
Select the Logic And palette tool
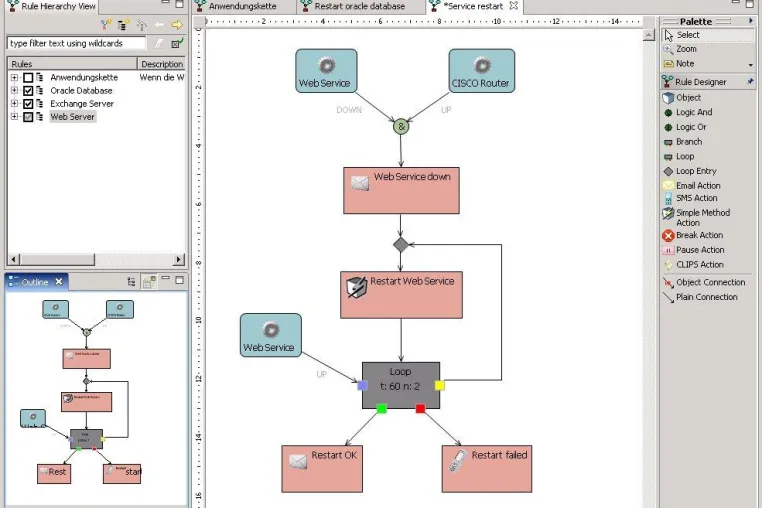688,112
